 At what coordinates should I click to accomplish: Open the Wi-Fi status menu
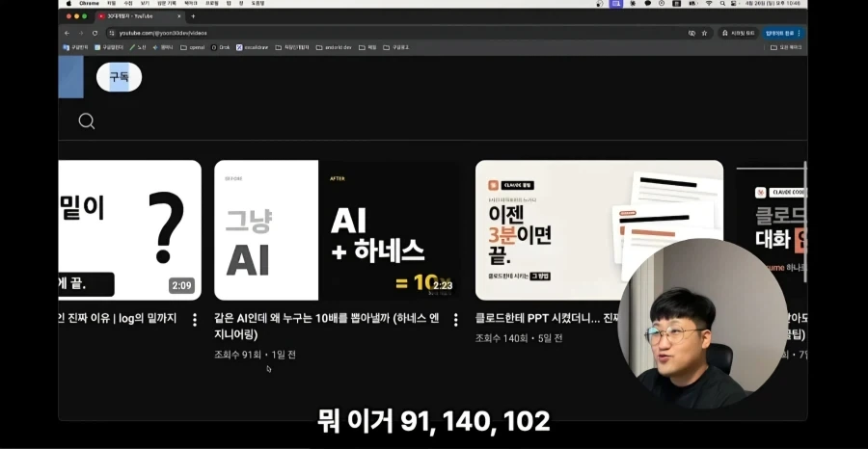pos(709,3)
